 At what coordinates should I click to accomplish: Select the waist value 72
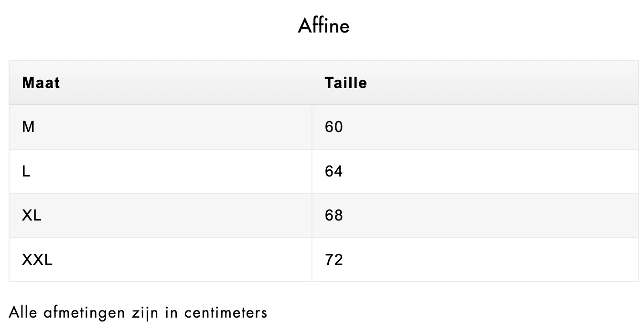334,260
